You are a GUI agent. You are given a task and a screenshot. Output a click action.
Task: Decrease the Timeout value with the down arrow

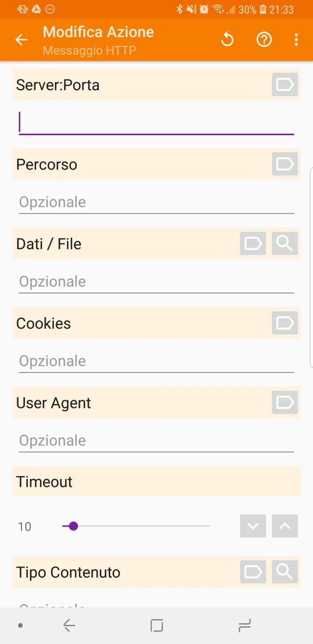tap(252, 526)
